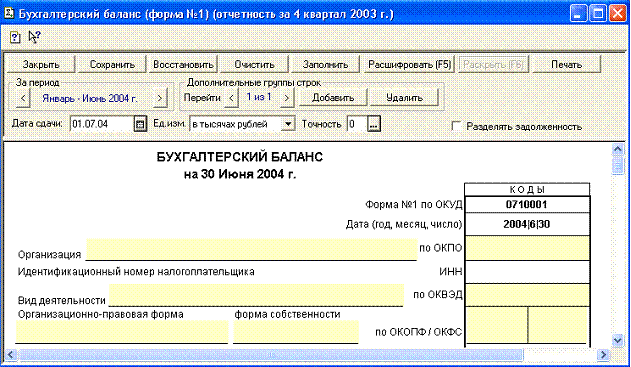Click the '1 из 1' group counter
The image size is (631, 367).
tap(259, 97)
